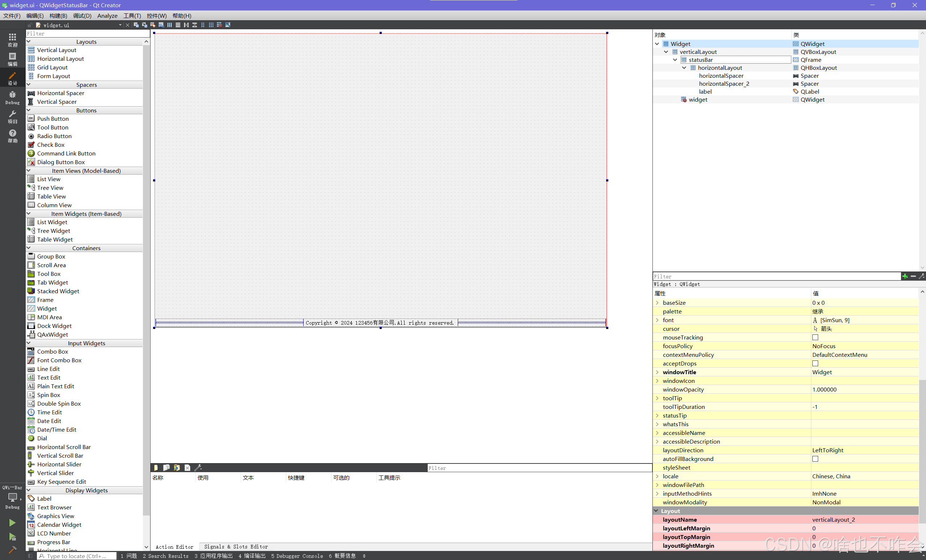Expand the font property row

pyautogui.click(x=657, y=320)
